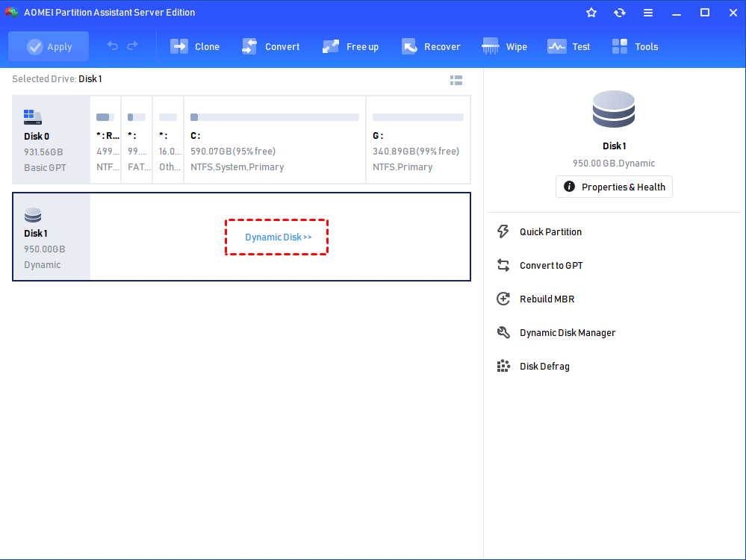Maximize the AOMEI window
The image size is (746, 560).
(x=705, y=13)
